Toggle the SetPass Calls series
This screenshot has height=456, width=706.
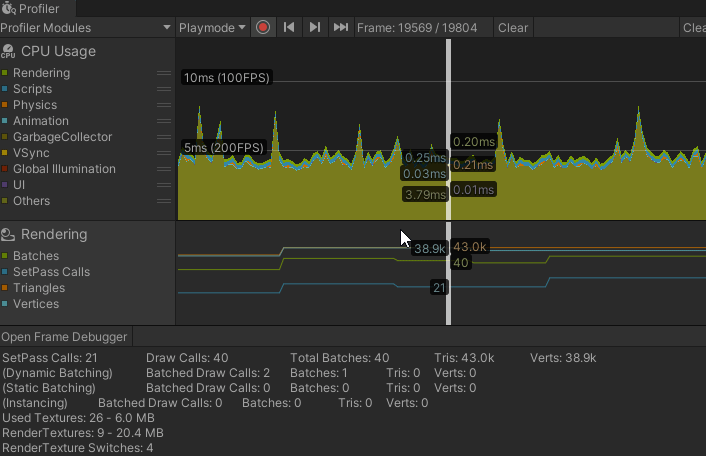[5, 272]
